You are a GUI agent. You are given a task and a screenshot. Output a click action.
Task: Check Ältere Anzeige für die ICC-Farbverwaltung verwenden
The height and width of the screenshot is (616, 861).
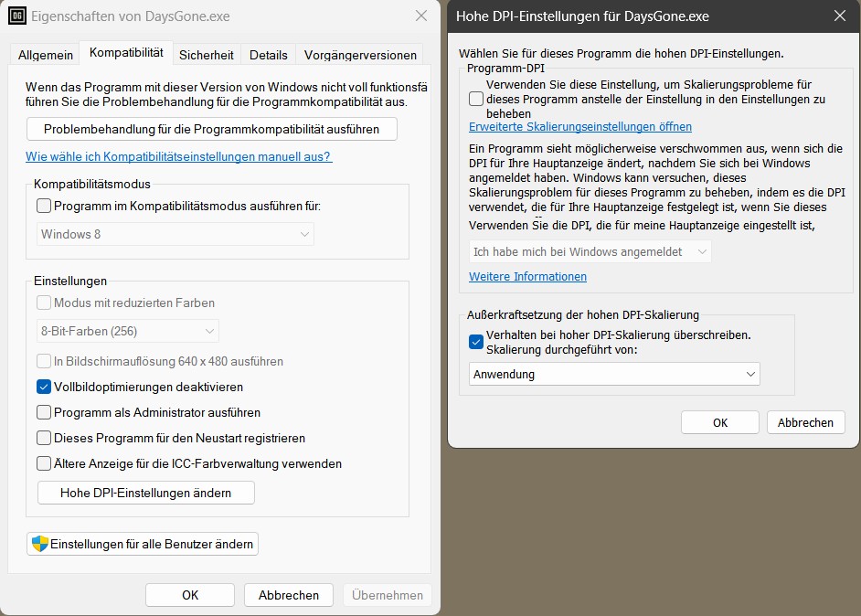point(44,463)
